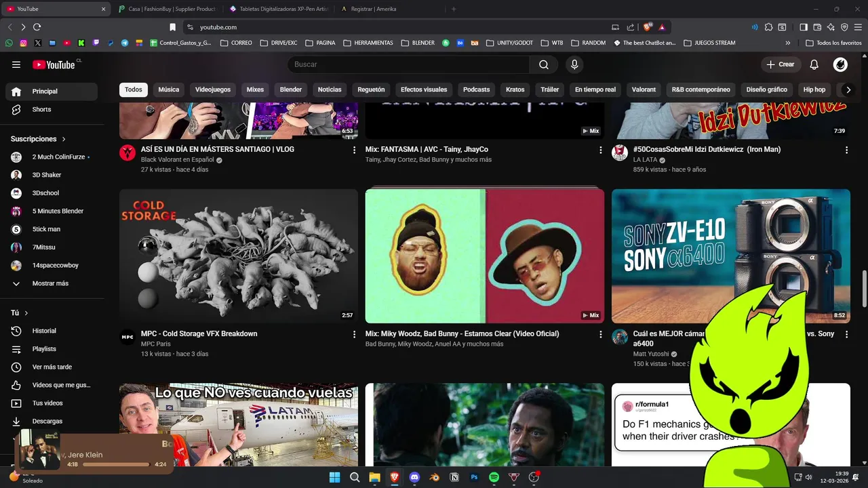Open the Cold Storage VFX thumbnail

[239, 256]
